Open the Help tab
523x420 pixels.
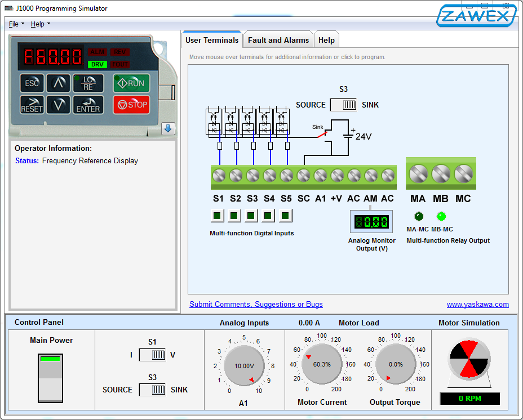[x=326, y=41]
